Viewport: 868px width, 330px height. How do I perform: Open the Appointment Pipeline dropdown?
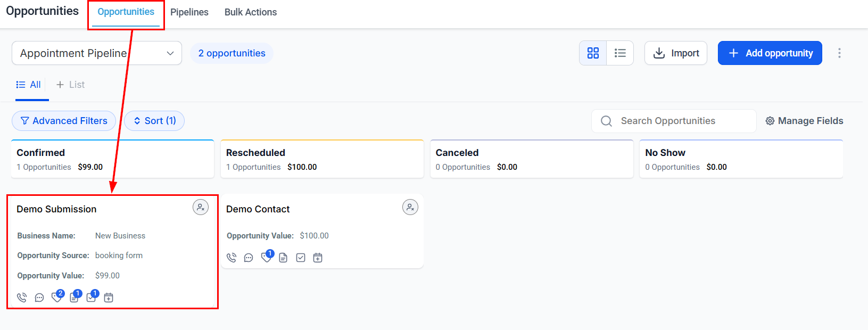click(x=97, y=53)
